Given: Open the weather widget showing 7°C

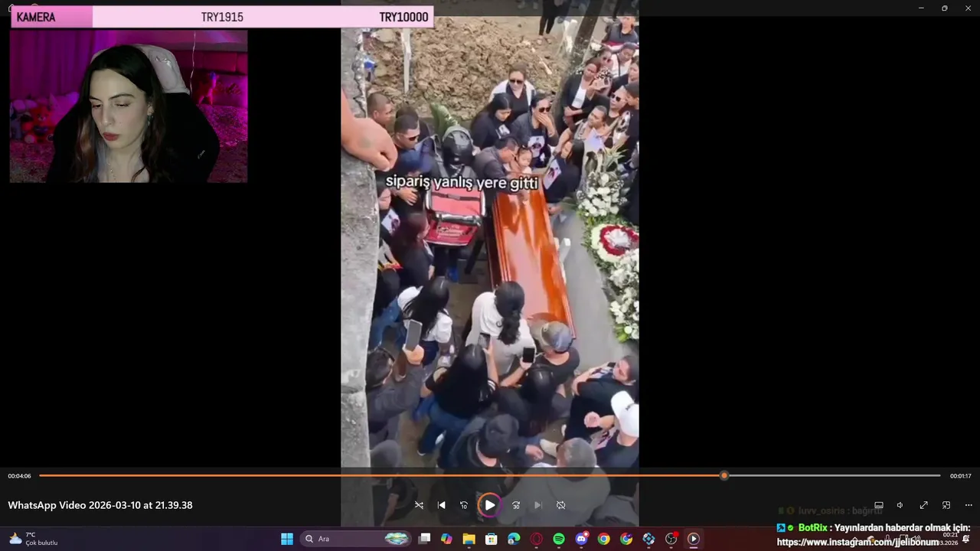Looking at the screenshot, I should click(34, 539).
